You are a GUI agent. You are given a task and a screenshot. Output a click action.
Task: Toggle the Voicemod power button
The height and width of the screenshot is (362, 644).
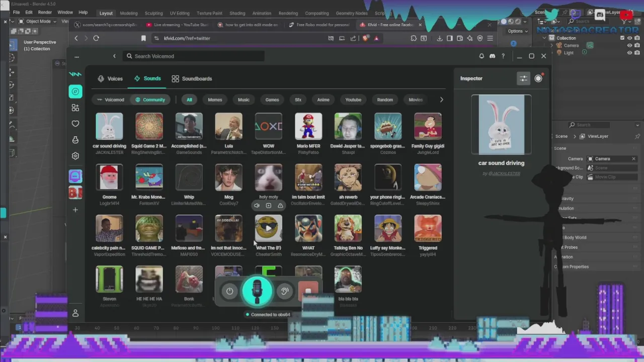(229, 291)
